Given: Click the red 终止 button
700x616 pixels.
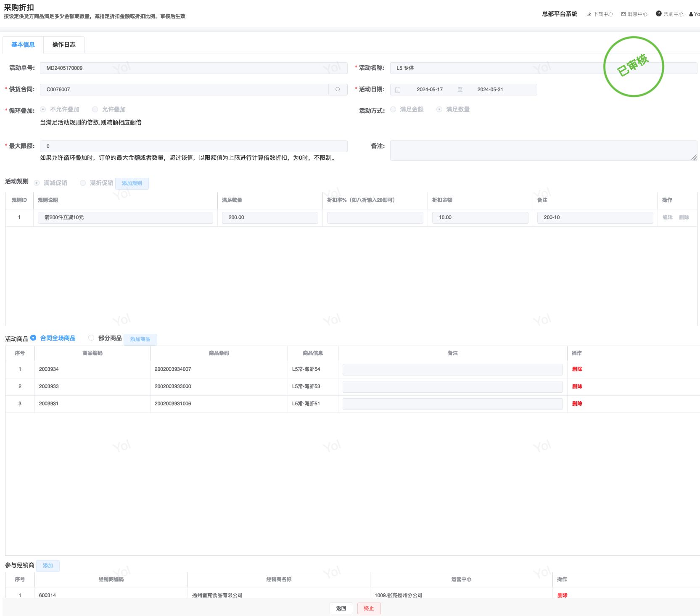Looking at the screenshot, I should (369, 608).
